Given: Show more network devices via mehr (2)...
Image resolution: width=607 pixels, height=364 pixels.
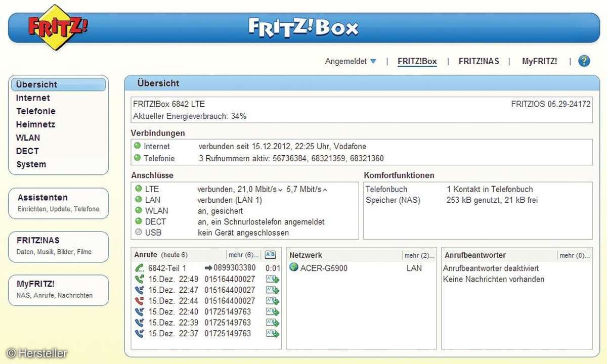Looking at the screenshot, I should point(419,255).
